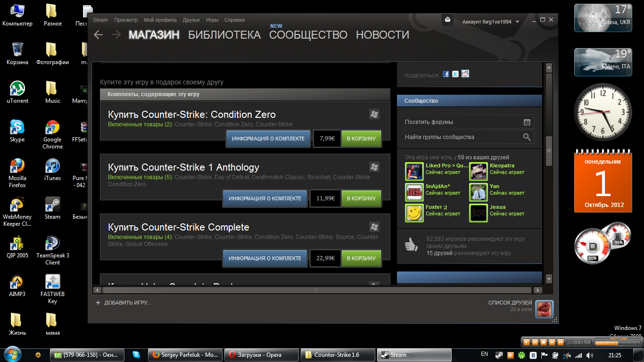644x362 pixels.
Task: Open Jesus friend avatar
Action: click(x=479, y=213)
